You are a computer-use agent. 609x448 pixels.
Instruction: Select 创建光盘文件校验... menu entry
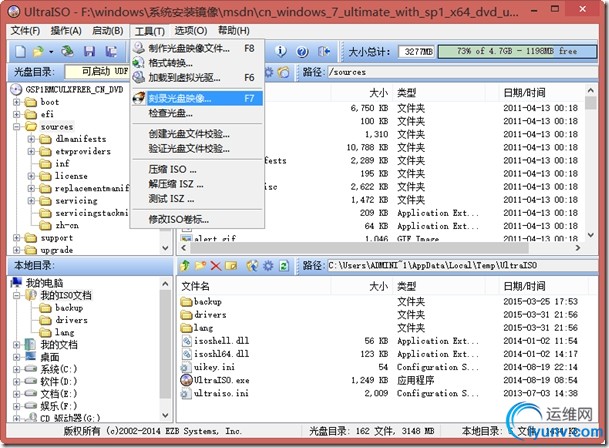coord(197,134)
